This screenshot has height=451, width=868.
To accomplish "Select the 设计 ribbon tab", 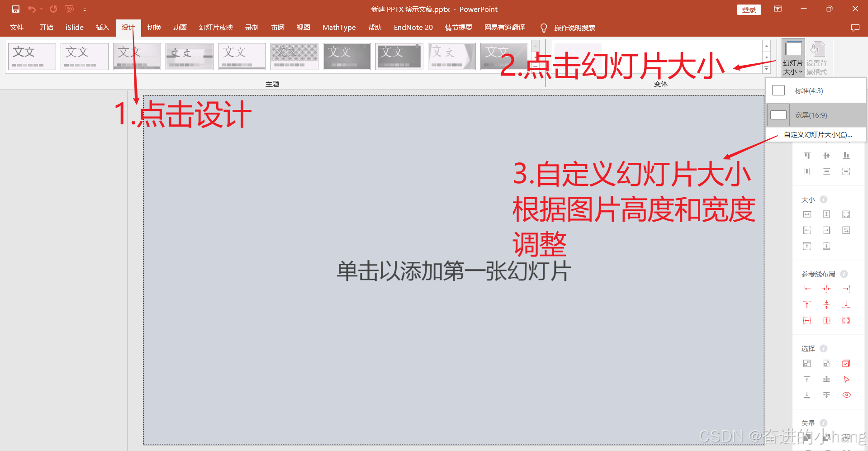I will coord(128,28).
